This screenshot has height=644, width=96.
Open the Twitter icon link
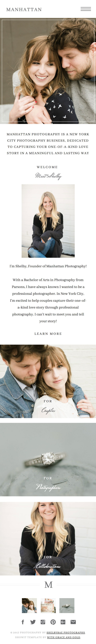(33, 622)
